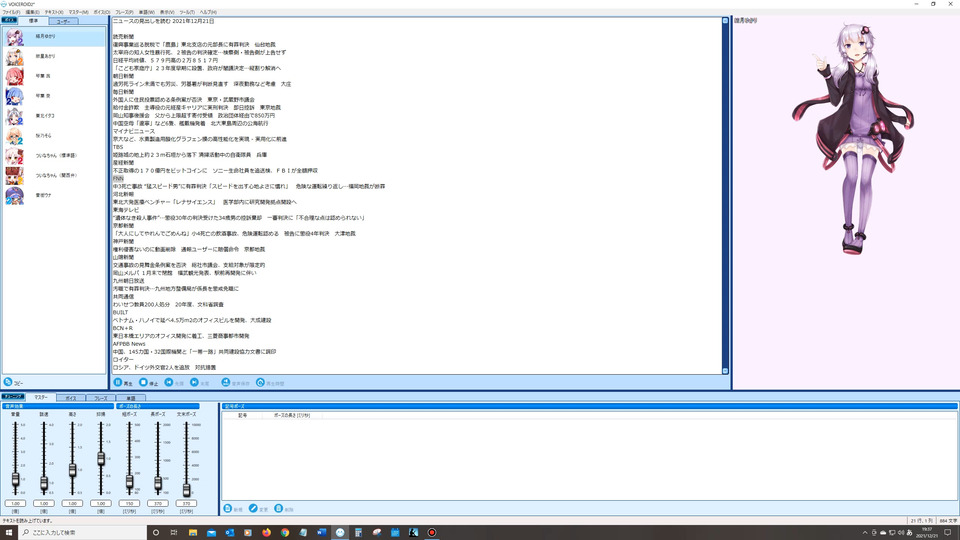This screenshot has height=540, width=960.
Task: Click the 記号 column header
Action: pos(242,415)
